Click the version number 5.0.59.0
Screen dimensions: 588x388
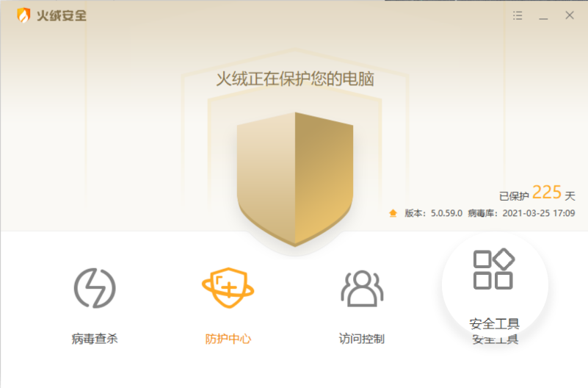pos(446,214)
